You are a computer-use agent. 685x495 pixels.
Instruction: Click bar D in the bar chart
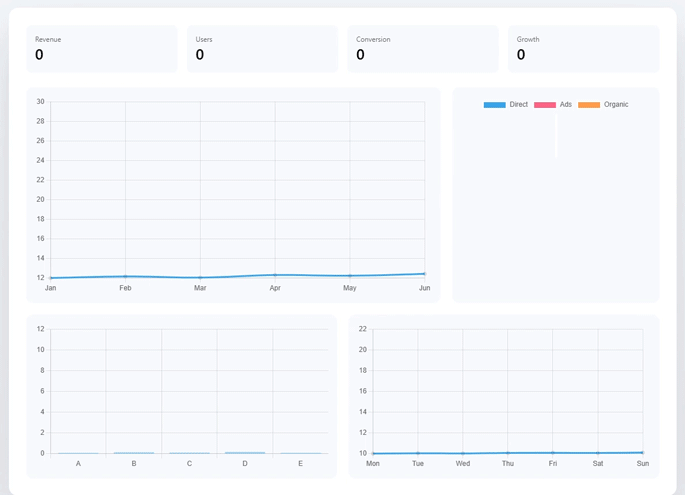pyautogui.click(x=245, y=453)
